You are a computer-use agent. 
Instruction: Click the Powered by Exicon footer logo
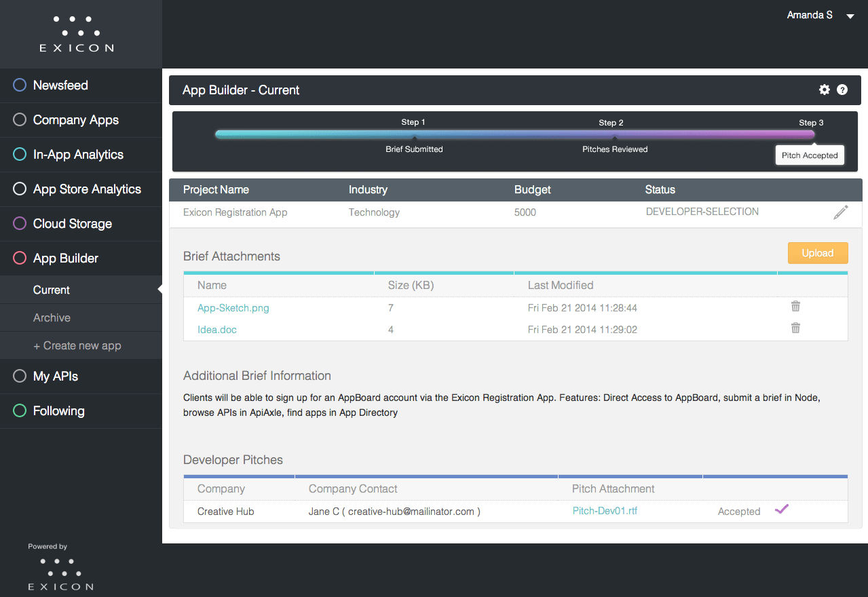click(x=60, y=573)
